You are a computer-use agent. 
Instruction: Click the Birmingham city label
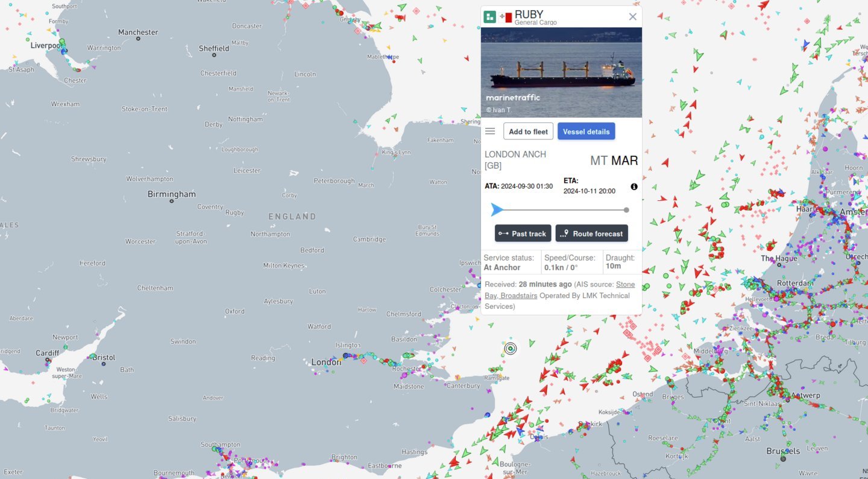(172, 194)
